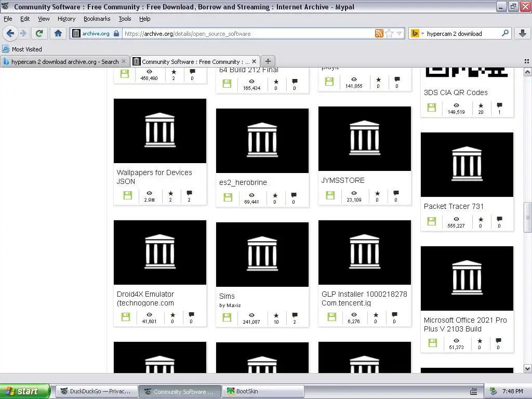Click the Droid4X Emulator views eye icon
532x399 pixels.
coord(149,314)
